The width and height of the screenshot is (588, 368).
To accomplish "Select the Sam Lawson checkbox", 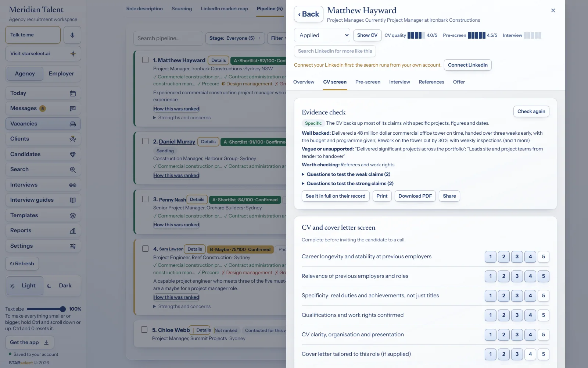I will [146, 249].
